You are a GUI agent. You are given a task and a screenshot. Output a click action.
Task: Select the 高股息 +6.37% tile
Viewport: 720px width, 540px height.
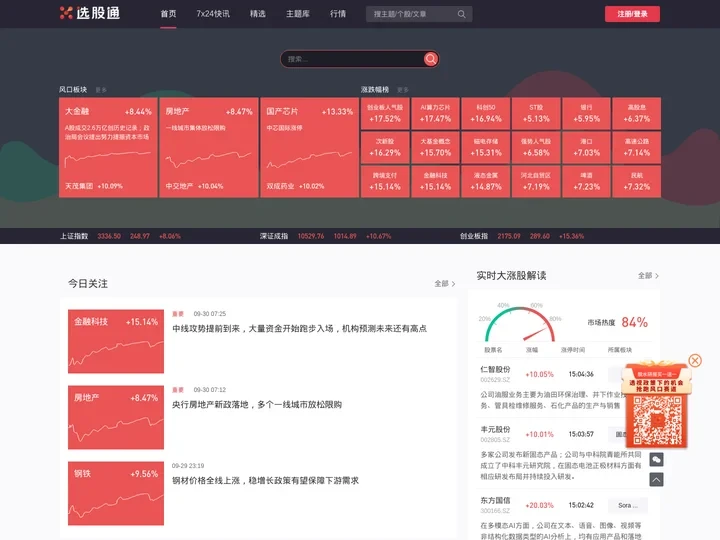637,113
